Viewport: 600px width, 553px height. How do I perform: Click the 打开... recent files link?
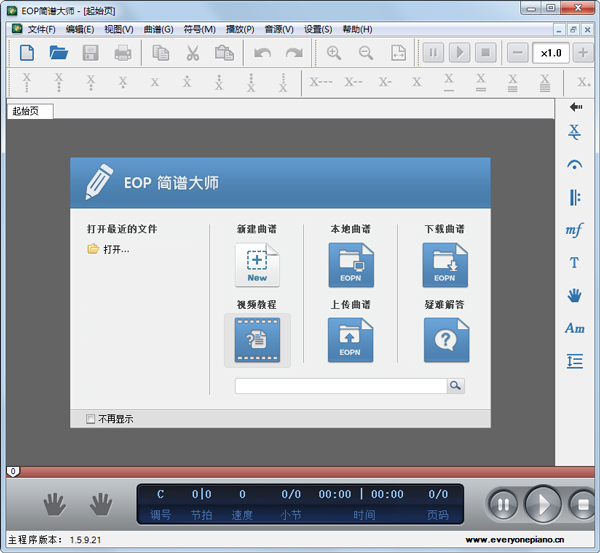116,250
